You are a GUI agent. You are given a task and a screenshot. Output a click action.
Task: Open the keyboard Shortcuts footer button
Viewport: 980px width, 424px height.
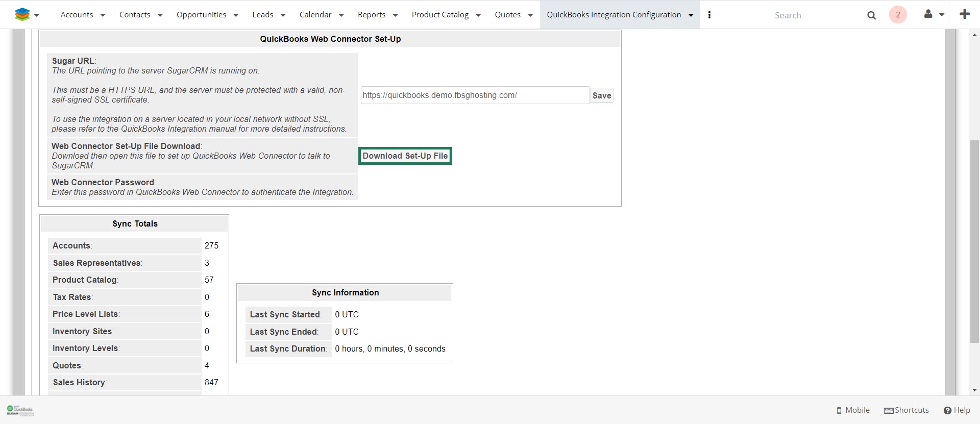(906, 410)
